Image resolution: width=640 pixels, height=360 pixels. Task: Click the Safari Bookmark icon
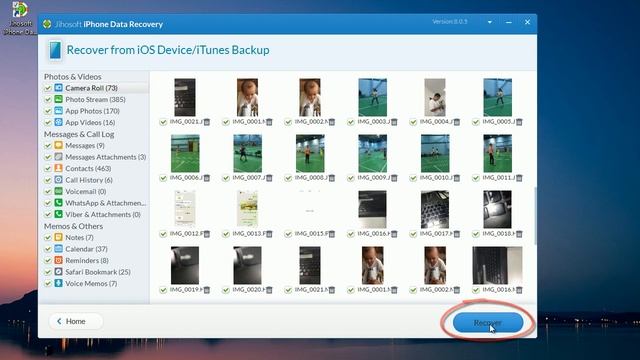click(58, 271)
